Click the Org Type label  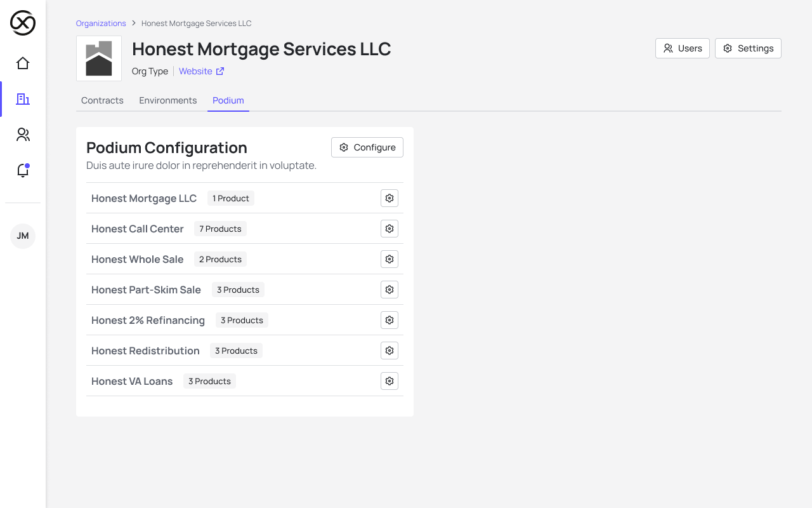[150, 71]
